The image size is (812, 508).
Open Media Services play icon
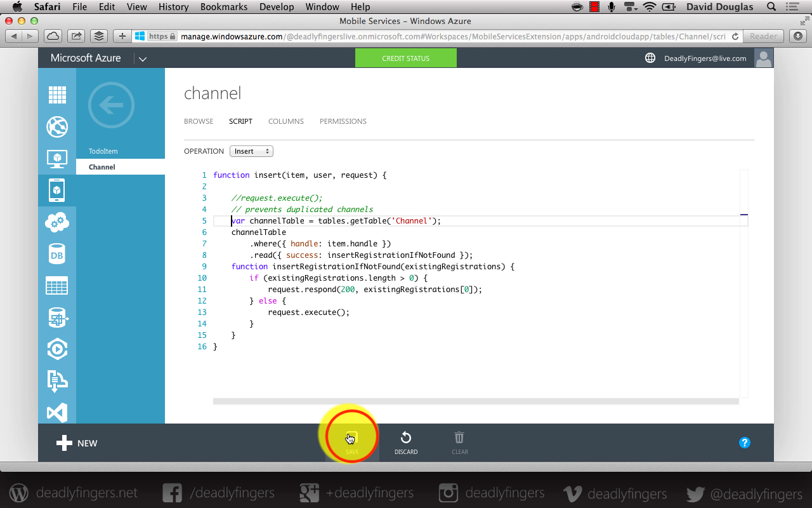tap(57, 349)
